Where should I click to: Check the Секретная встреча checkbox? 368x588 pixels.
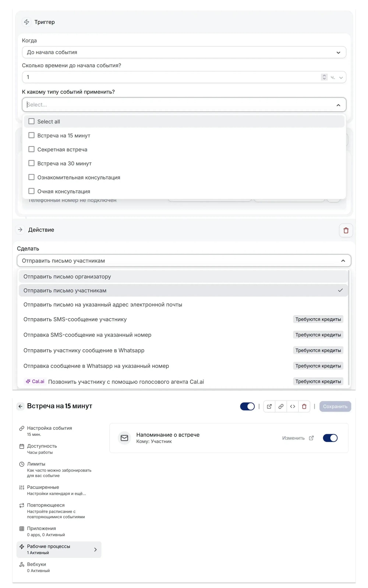pyautogui.click(x=31, y=149)
